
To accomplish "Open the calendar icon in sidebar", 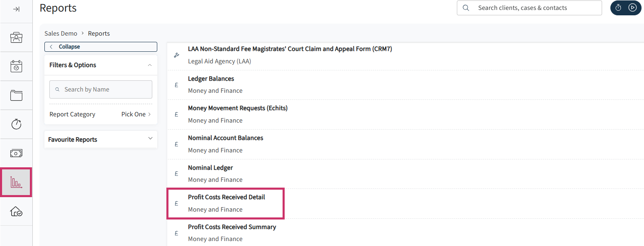I will [x=16, y=66].
